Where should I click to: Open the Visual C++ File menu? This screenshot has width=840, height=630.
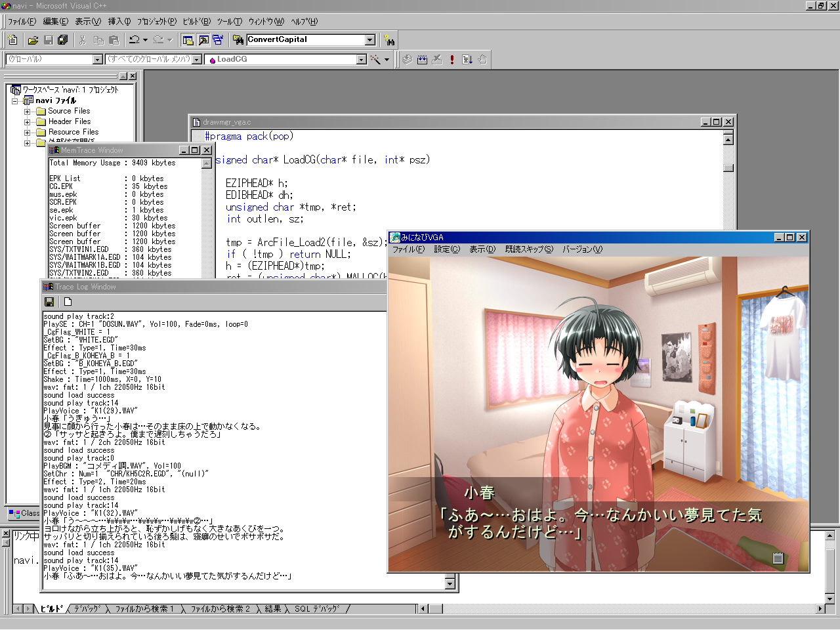pos(22,22)
